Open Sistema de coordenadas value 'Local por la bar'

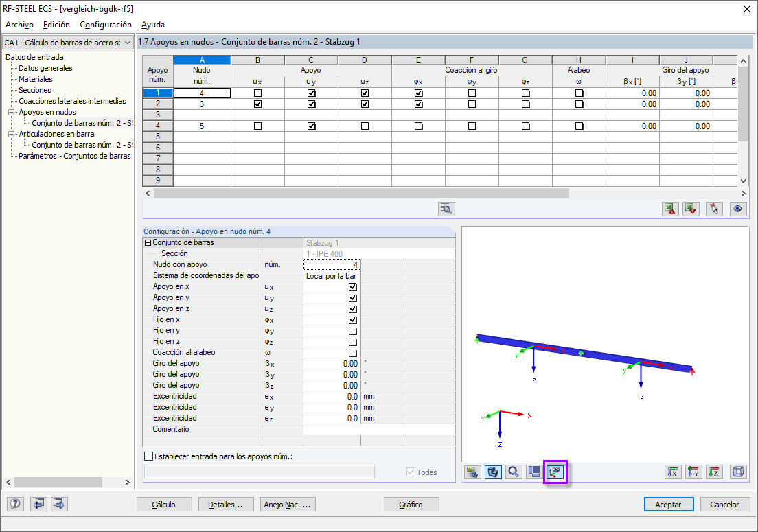click(332, 276)
